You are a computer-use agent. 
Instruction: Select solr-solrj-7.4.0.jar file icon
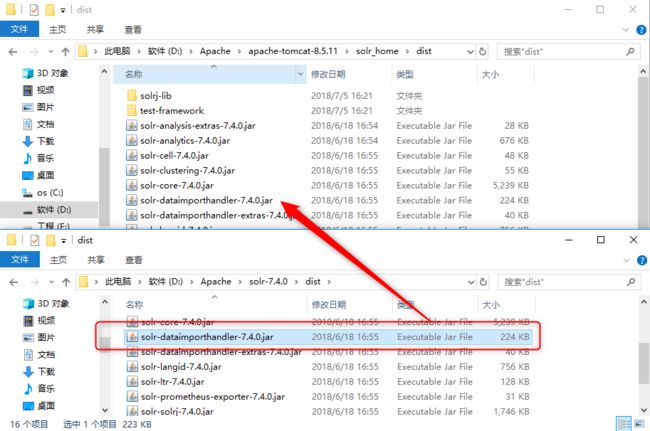(132, 411)
